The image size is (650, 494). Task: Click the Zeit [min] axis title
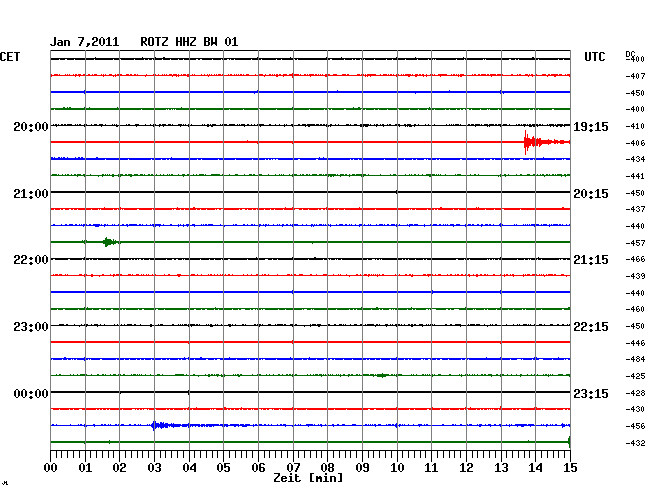click(308, 478)
